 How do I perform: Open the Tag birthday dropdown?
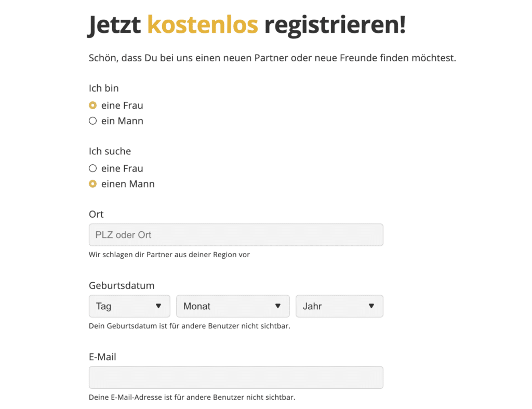129,306
